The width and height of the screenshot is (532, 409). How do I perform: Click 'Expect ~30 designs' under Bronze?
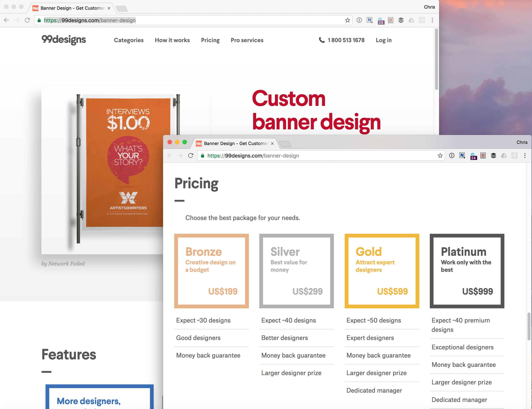pos(203,320)
